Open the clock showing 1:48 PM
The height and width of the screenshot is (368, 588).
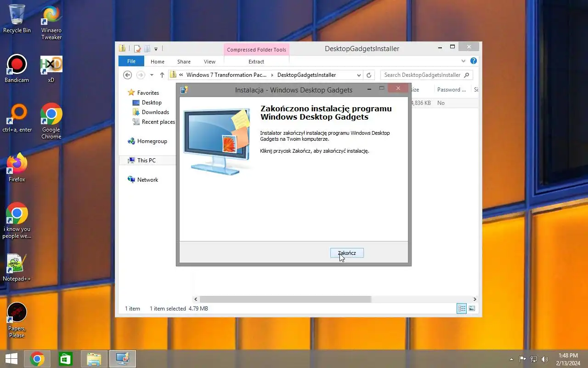tap(568, 359)
